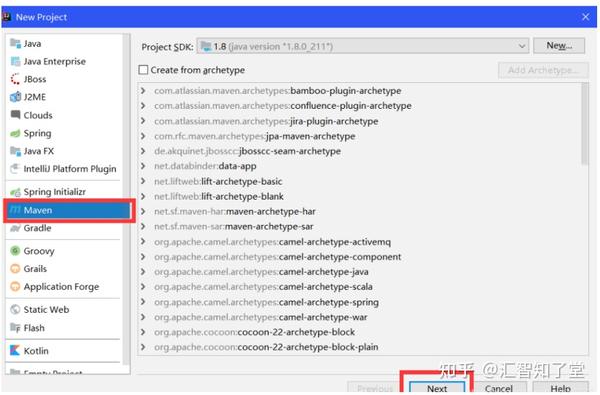The image size is (600, 395).
Task: Expand maven-archetype-har entry
Action: click(x=143, y=211)
